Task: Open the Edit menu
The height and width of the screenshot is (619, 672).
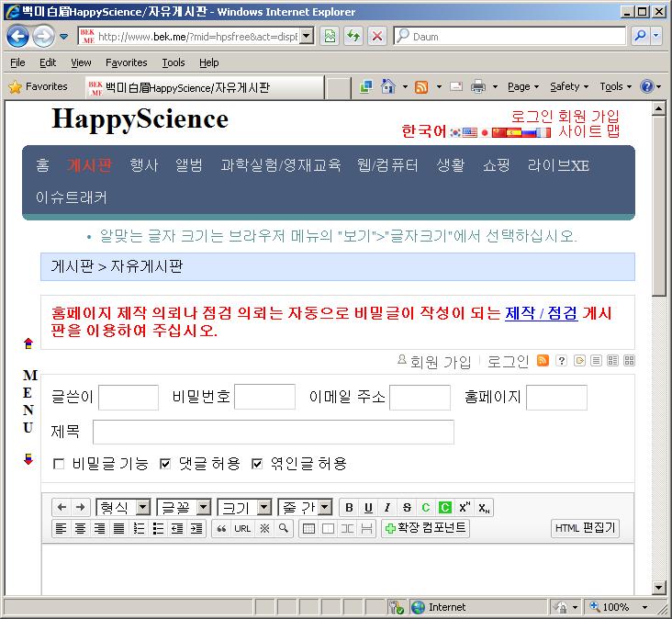Action: click(48, 62)
